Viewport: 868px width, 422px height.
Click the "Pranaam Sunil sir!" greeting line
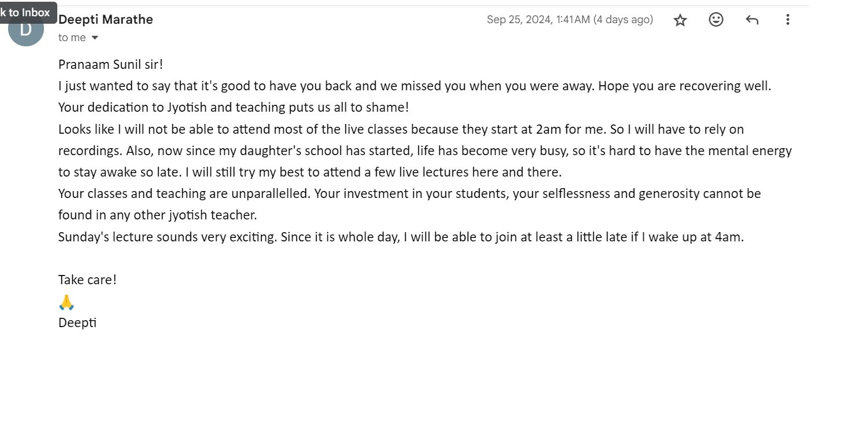tap(111, 64)
